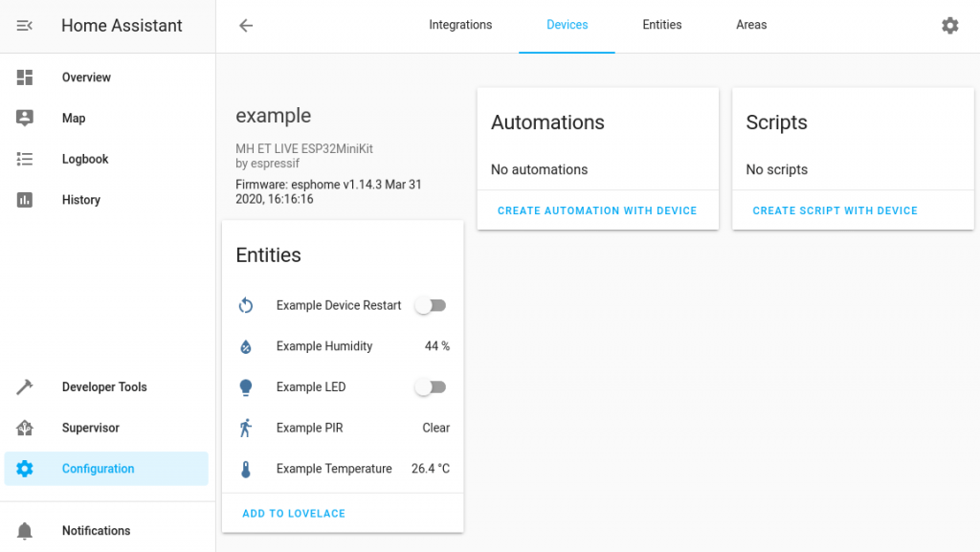Switch to the Integrations tab

460,25
